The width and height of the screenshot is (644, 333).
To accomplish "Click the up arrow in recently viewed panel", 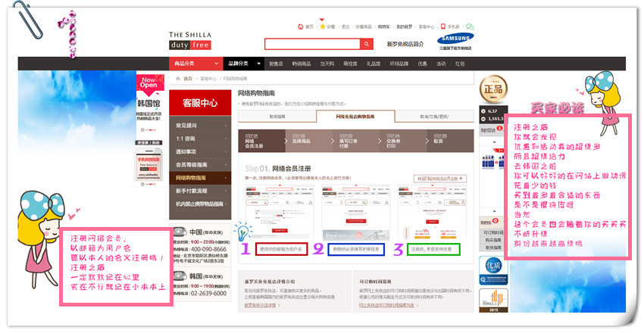I will tap(494, 142).
